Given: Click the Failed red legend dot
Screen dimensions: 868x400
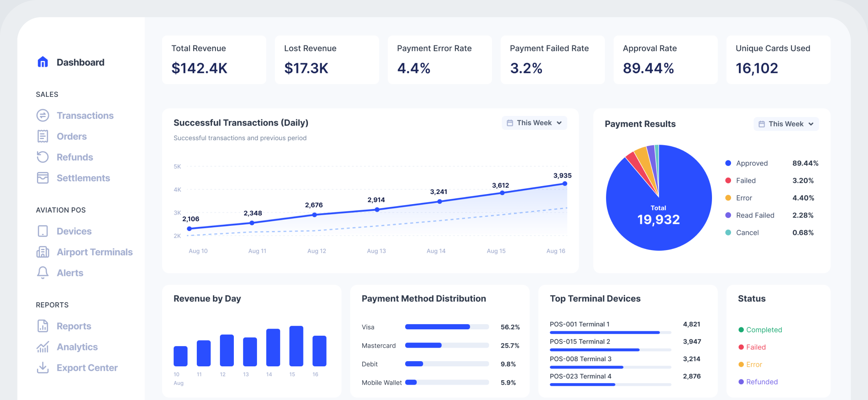Looking at the screenshot, I should [x=728, y=181].
